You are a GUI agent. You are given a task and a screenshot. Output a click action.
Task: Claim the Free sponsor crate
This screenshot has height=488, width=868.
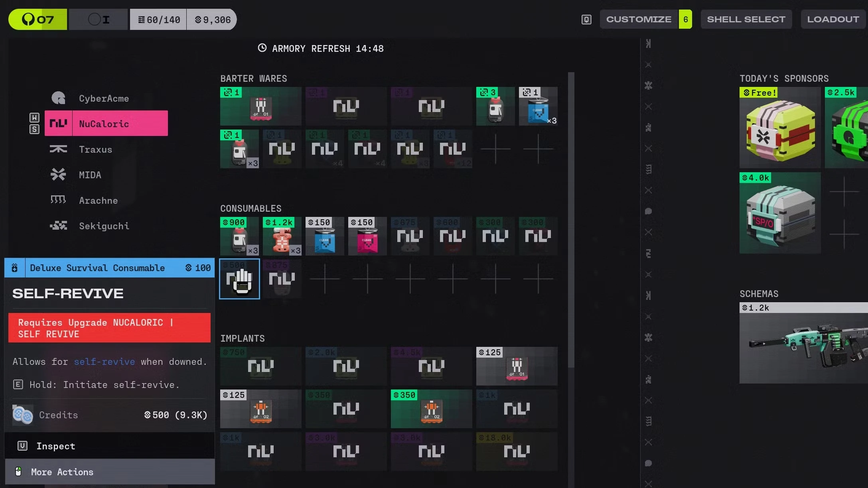(780, 128)
